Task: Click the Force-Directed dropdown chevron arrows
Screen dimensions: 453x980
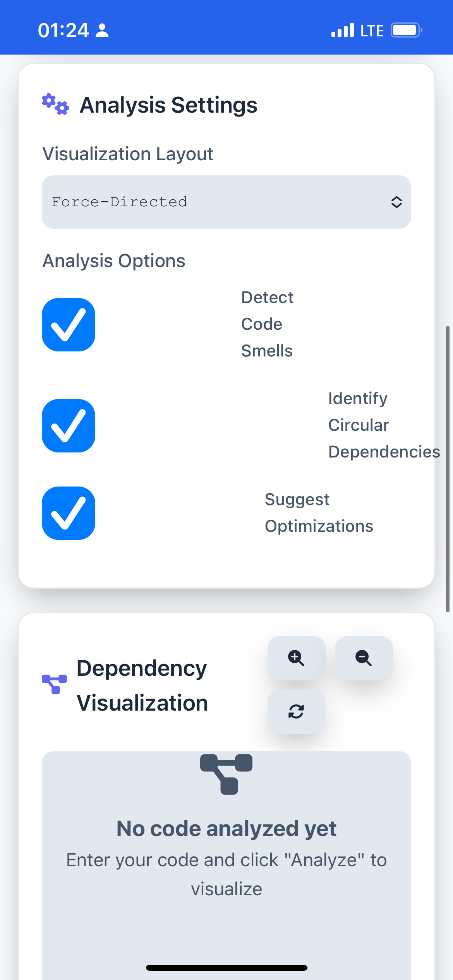Action: 396,202
